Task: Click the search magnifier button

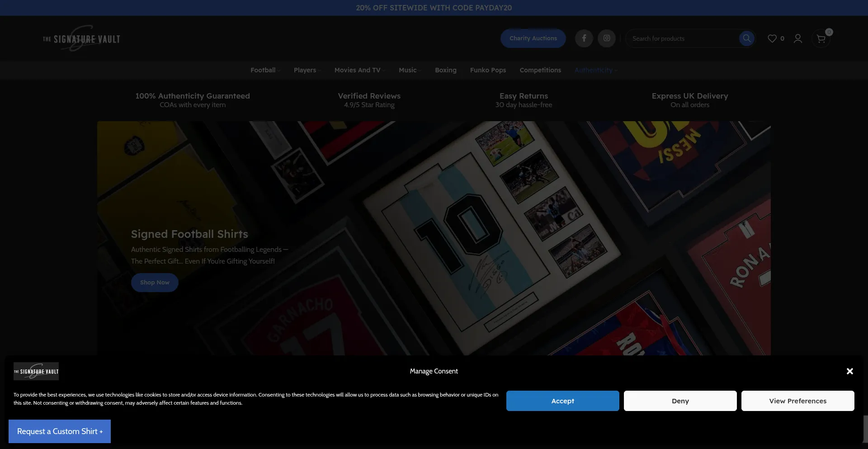Action: coord(746,38)
